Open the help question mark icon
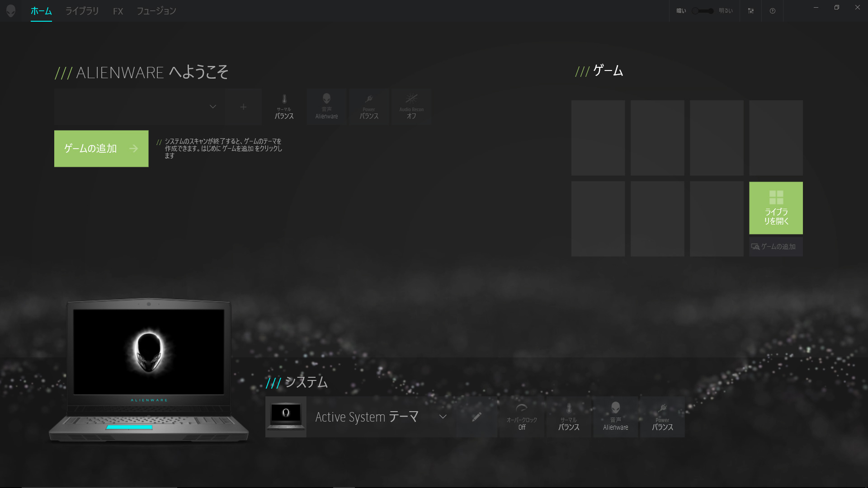 [x=772, y=11]
